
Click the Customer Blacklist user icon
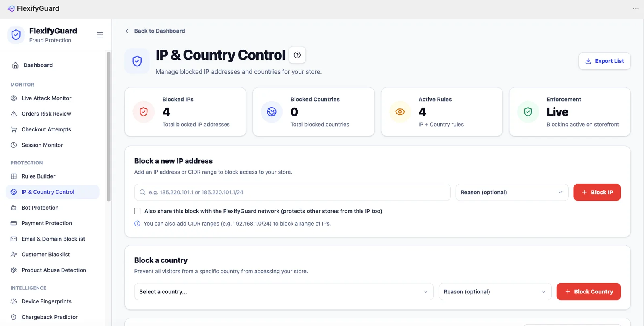[x=14, y=254]
